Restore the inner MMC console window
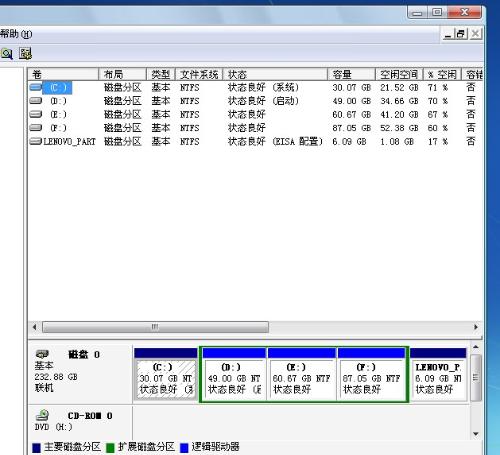Screen dimensions: 500x455 461,34
